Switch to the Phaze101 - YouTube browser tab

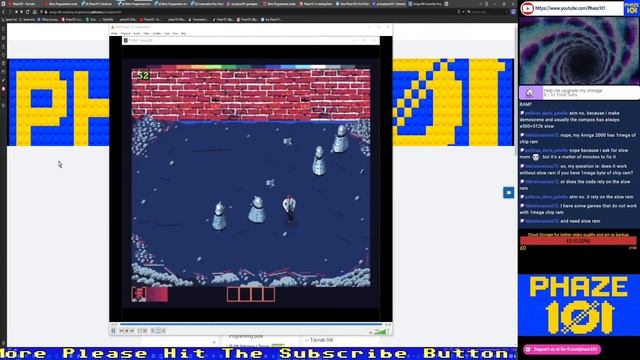pos(24,4)
